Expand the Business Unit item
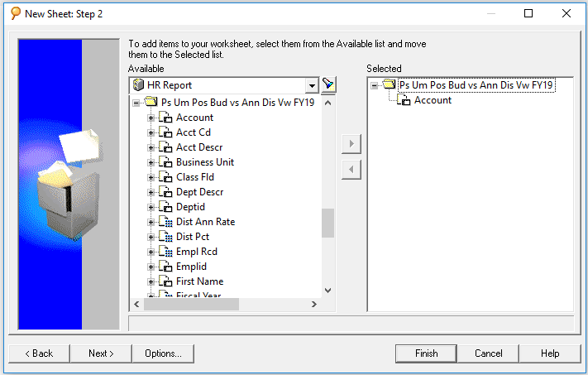The height and width of the screenshot is (375, 588). [x=151, y=162]
